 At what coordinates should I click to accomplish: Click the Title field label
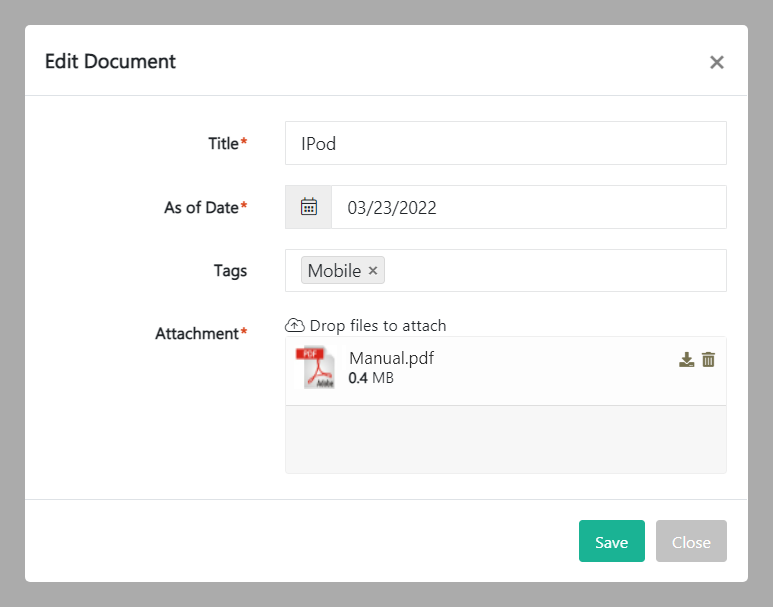click(x=223, y=143)
